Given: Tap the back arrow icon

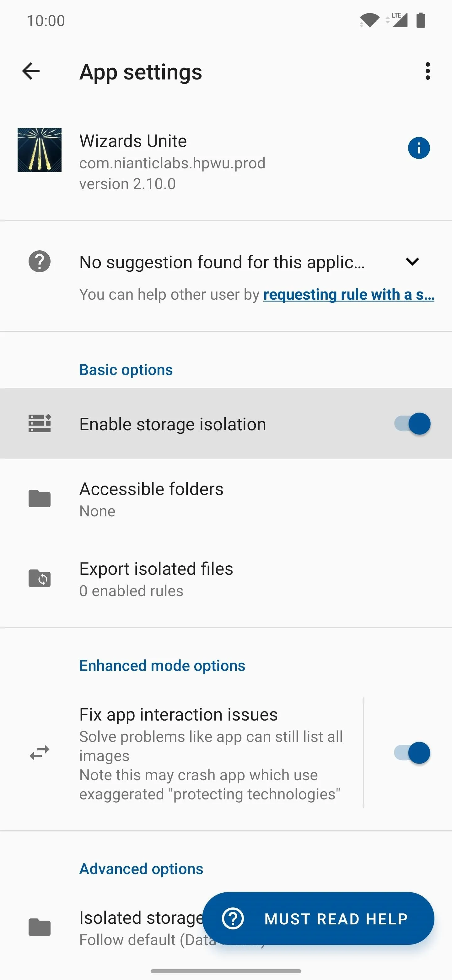Looking at the screenshot, I should click(31, 71).
